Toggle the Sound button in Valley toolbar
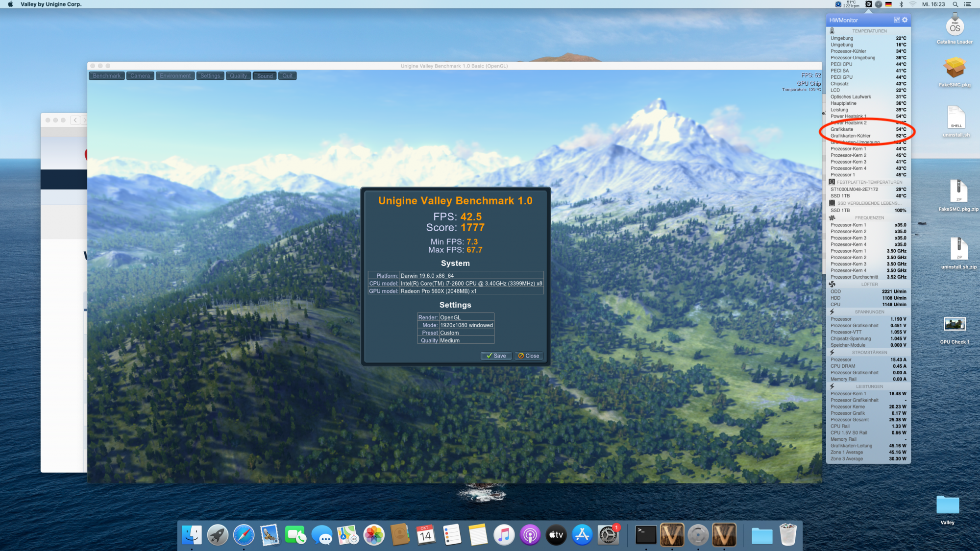 pos(265,76)
